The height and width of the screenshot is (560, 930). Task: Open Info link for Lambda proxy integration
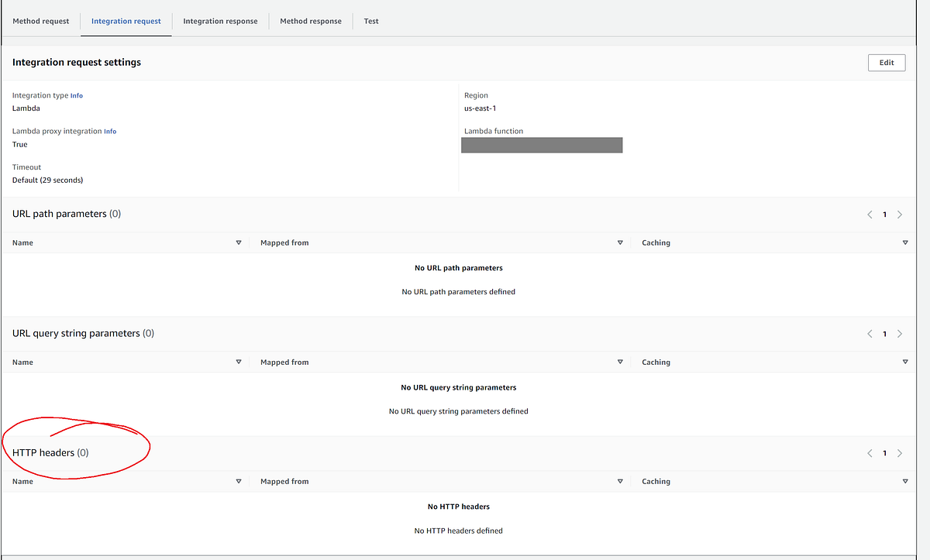click(109, 131)
